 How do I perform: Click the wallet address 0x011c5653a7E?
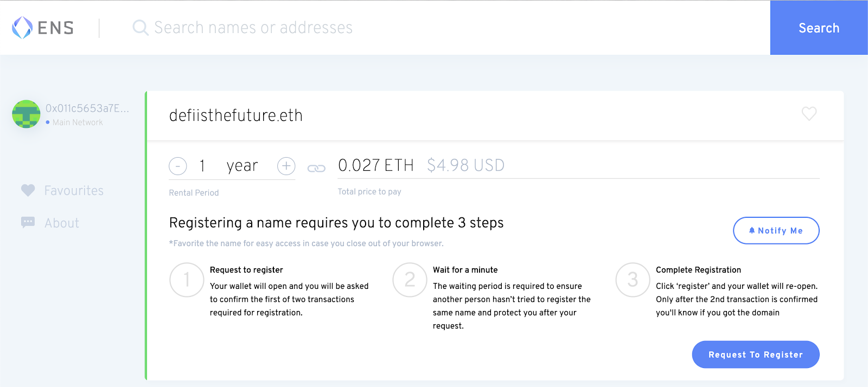(87, 108)
